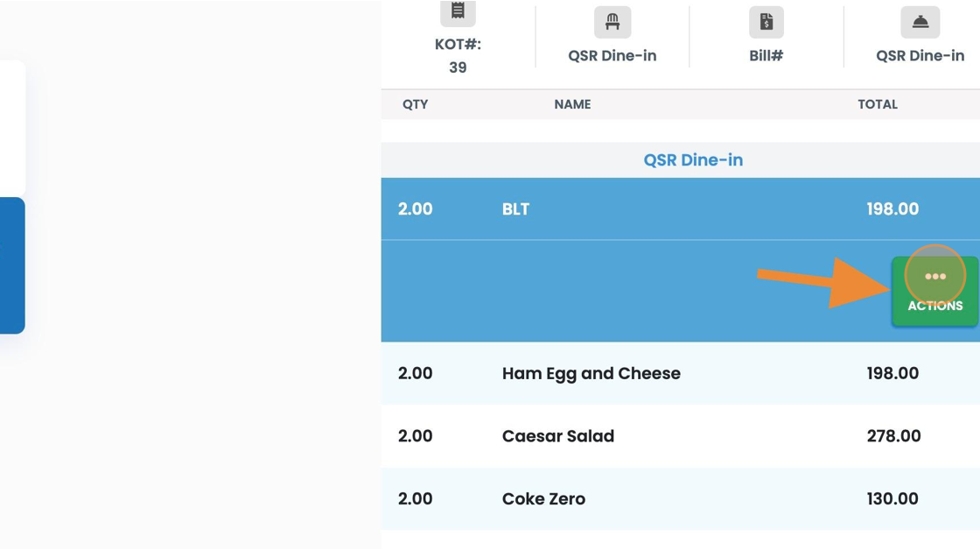Click the QTY column header
Viewport: 980px width, 550px height.
click(415, 104)
